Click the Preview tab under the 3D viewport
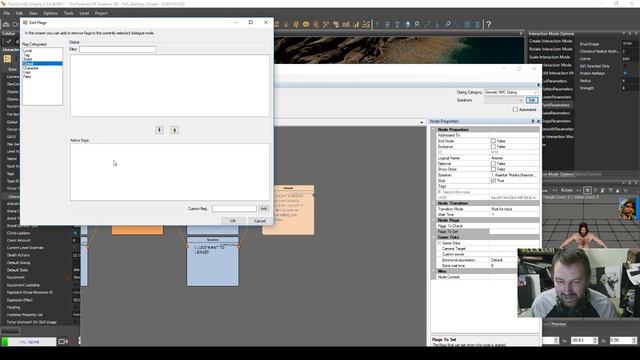 tap(558, 324)
